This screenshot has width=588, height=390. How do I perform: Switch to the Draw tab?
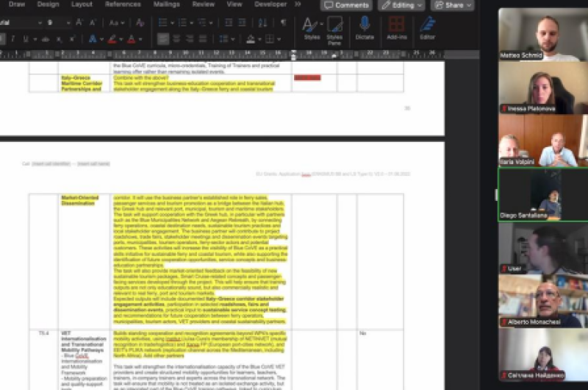17,4
